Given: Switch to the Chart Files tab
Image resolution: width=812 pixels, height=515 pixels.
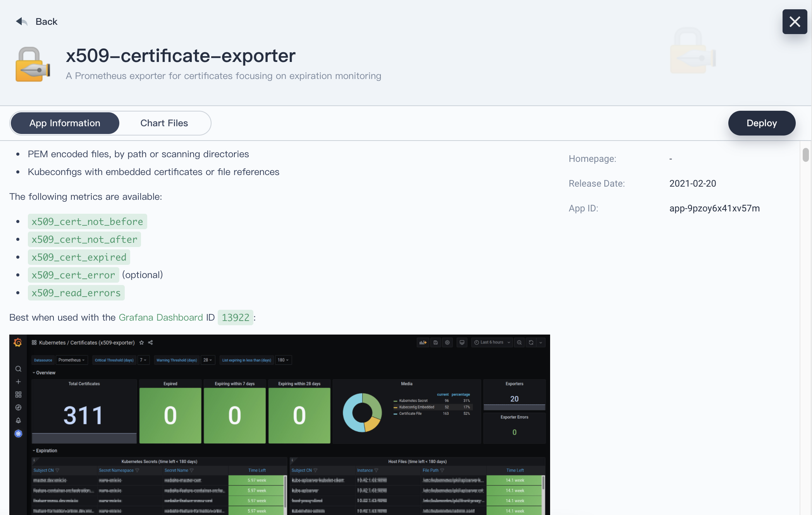Looking at the screenshot, I should (x=164, y=123).
